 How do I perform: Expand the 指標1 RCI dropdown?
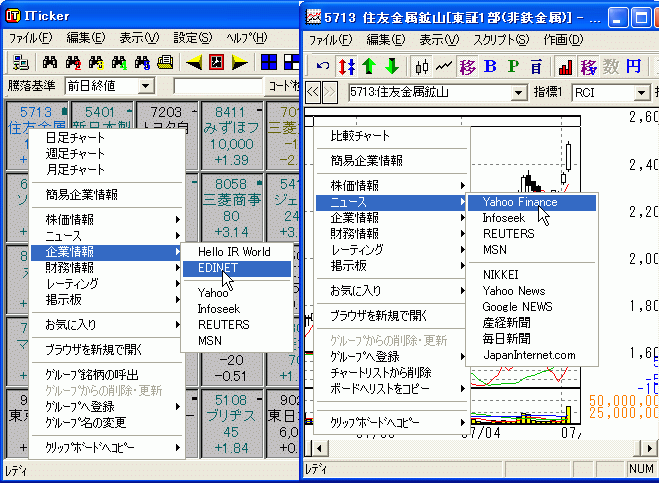pyautogui.click(x=640, y=93)
